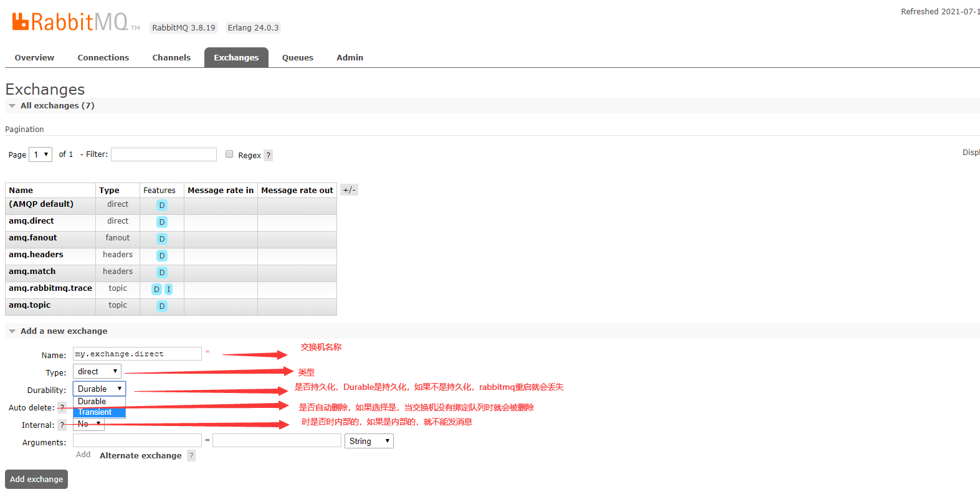980x497 pixels.
Task: Switch to the Channels tab
Action: pyautogui.click(x=171, y=57)
